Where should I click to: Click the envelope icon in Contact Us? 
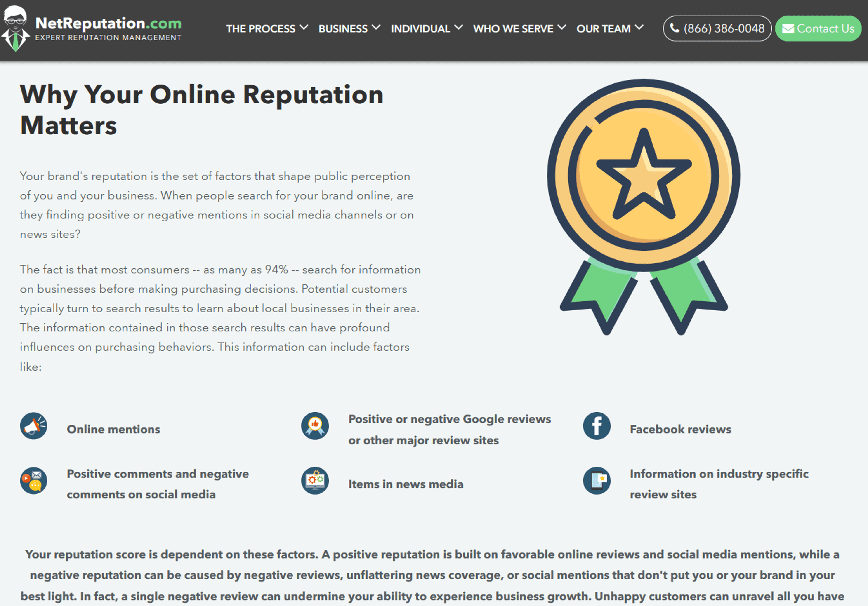788,29
